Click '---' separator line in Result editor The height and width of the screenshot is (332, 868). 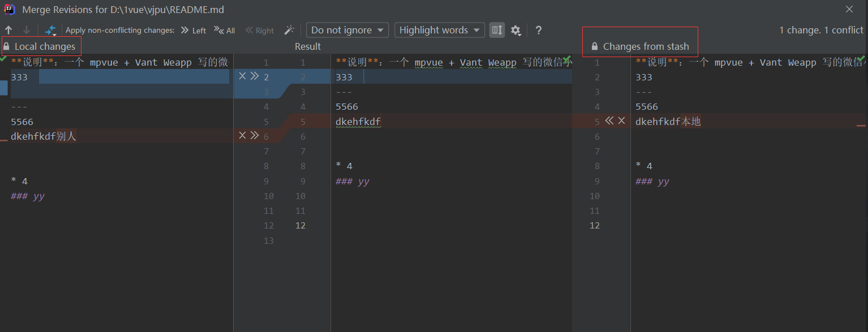[344, 92]
